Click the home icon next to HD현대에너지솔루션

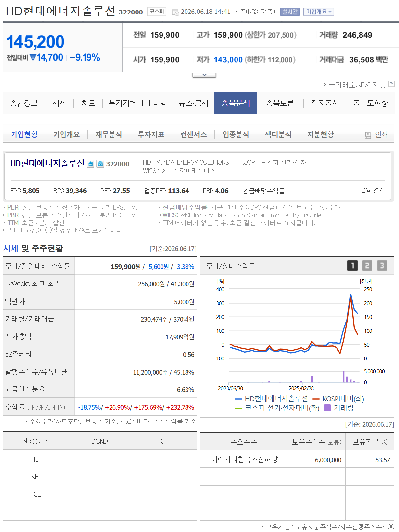click(x=90, y=164)
